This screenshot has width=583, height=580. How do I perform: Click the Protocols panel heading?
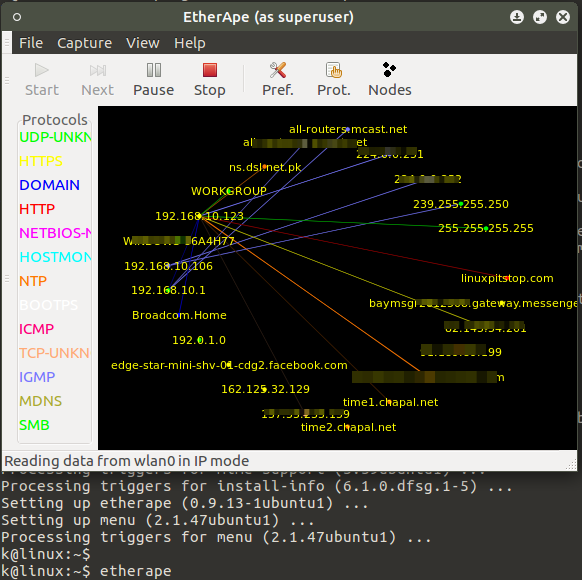55,120
